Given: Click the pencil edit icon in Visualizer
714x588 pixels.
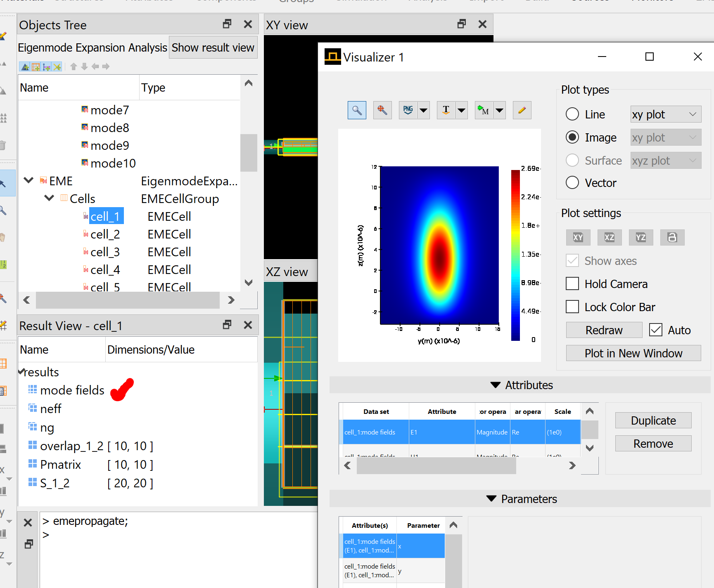Looking at the screenshot, I should coord(522,110).
